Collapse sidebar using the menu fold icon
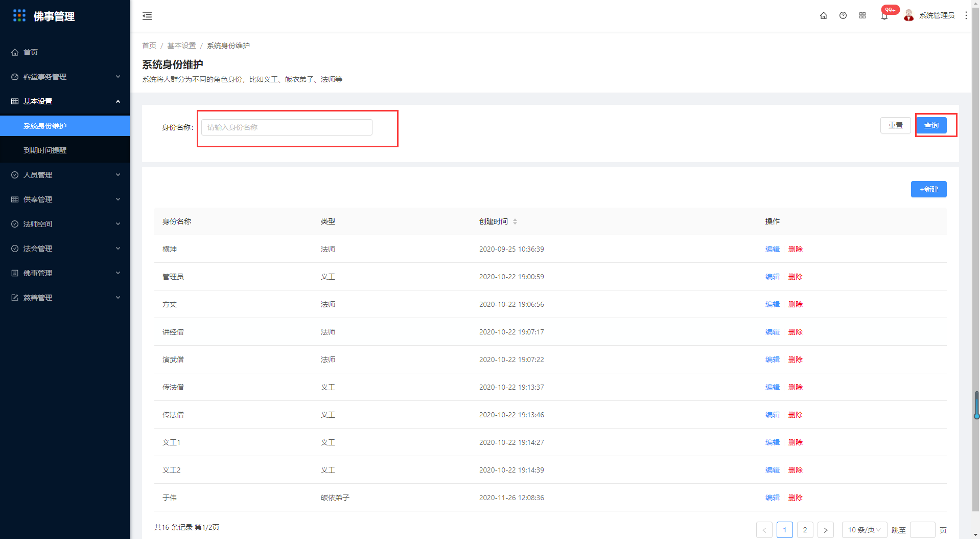Image resolution: width=980 pixels, height=539 pixels. (x=147, y=16)
